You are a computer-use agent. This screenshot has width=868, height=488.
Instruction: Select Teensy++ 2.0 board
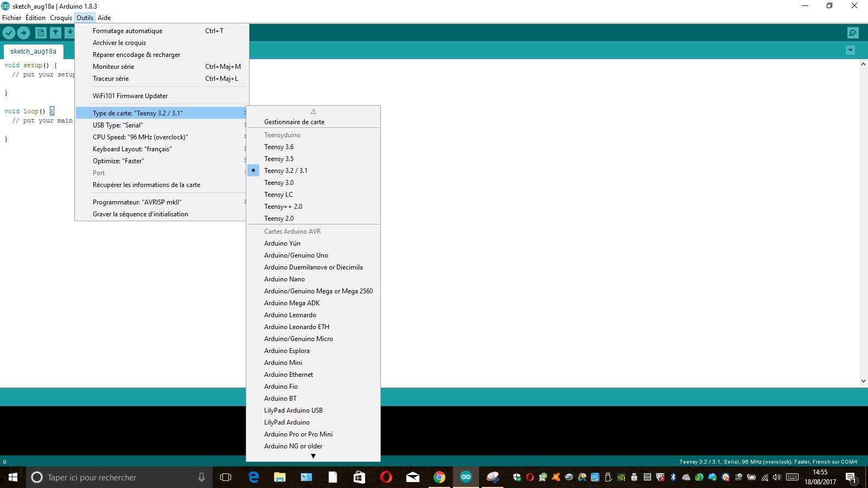pos(313,207)
